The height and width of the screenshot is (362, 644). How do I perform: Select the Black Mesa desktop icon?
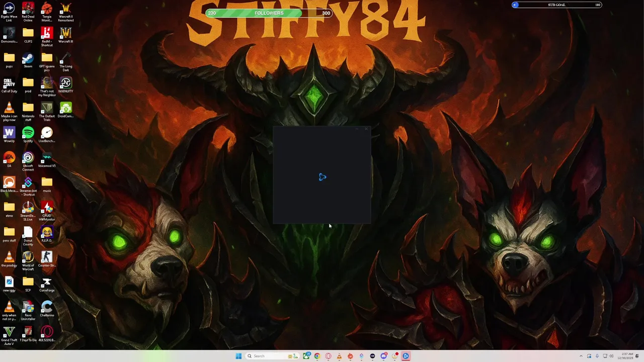point(9,184)
